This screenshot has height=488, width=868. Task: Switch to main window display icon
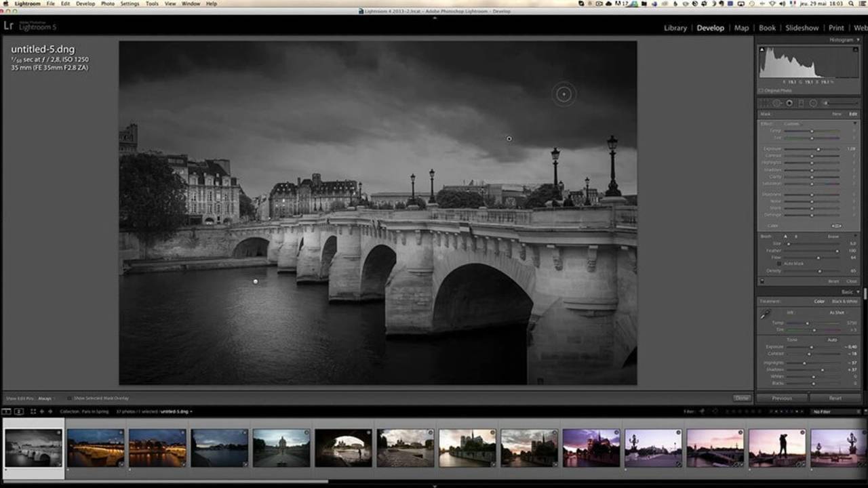point(7,411)
